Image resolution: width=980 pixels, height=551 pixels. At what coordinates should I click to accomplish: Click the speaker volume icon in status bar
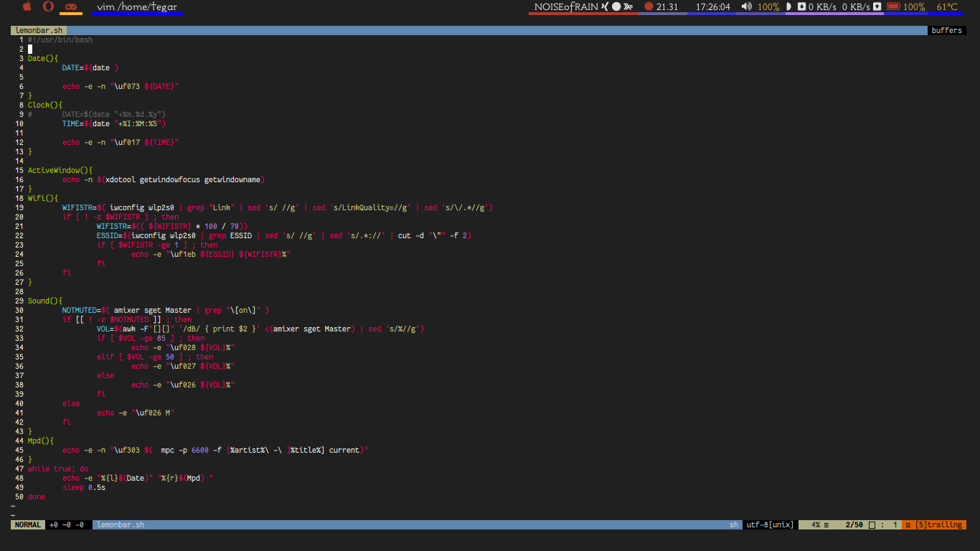[746, 7]
